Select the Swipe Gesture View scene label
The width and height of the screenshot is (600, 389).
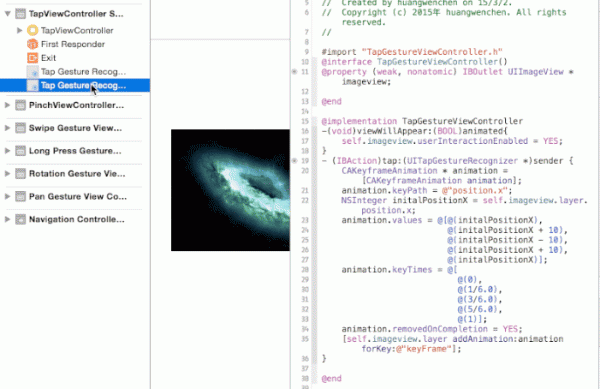[75, 128]
